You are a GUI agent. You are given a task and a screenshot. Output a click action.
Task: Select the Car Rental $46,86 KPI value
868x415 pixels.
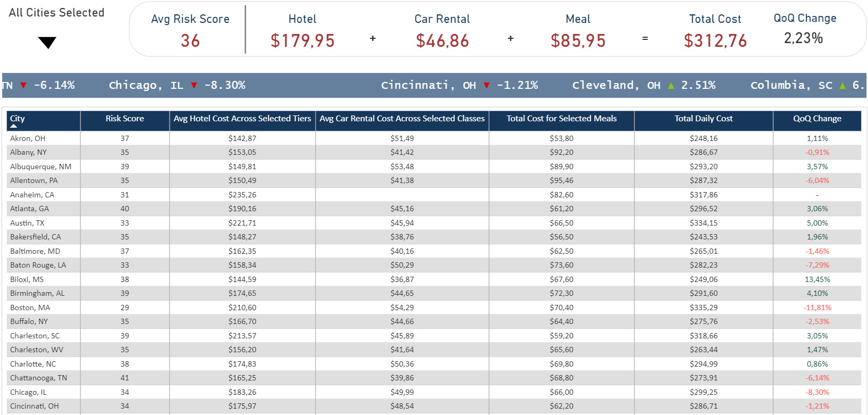pyautogui.click(x=443, y=41)
